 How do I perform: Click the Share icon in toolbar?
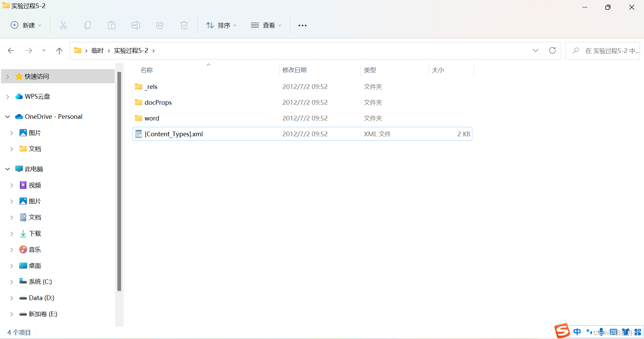click(x=160, y=25)
